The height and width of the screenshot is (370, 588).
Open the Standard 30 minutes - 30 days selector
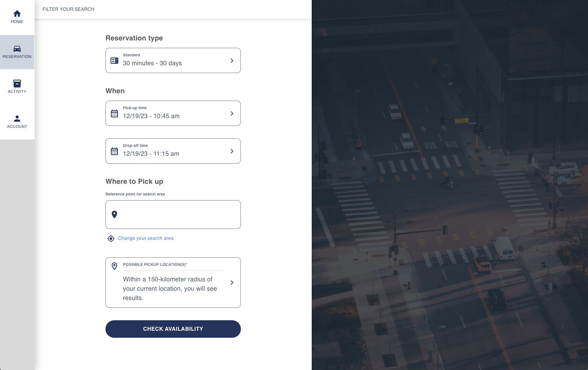[173, 61]
